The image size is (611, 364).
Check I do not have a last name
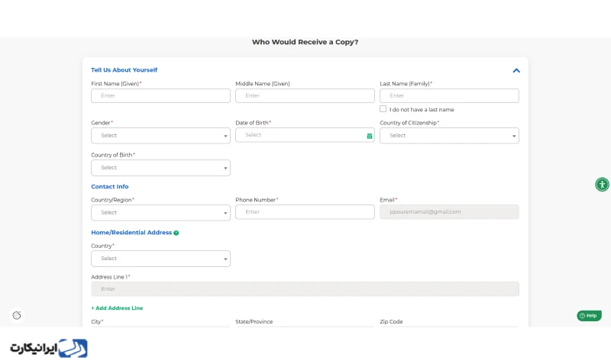pos(383,109)
